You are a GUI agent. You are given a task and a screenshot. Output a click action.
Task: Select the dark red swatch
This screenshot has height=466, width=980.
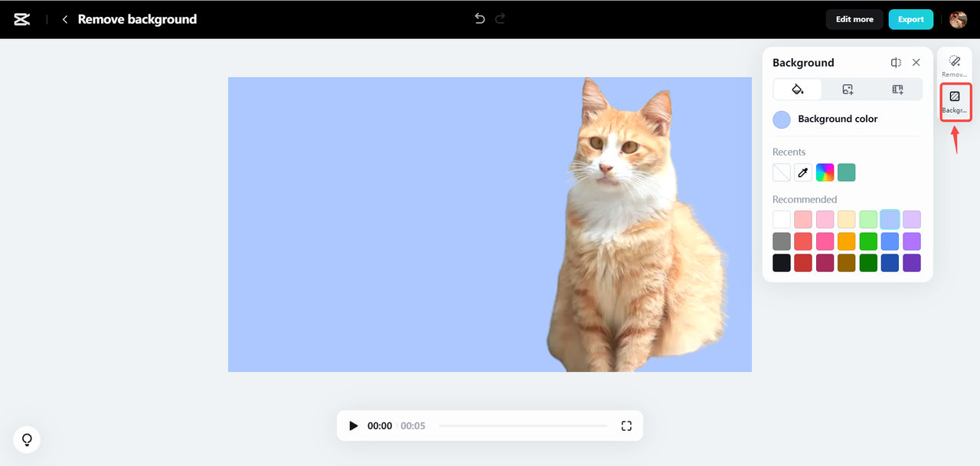(803, 263)
